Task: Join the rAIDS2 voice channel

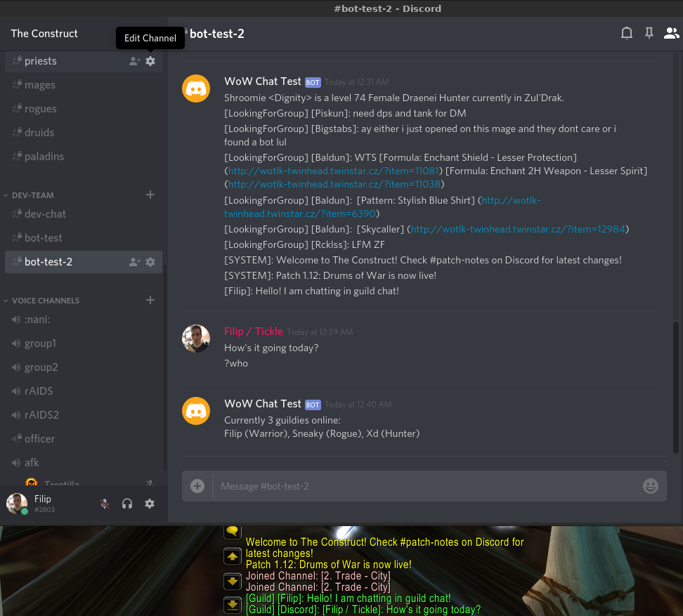Action: tap(83, 415)
